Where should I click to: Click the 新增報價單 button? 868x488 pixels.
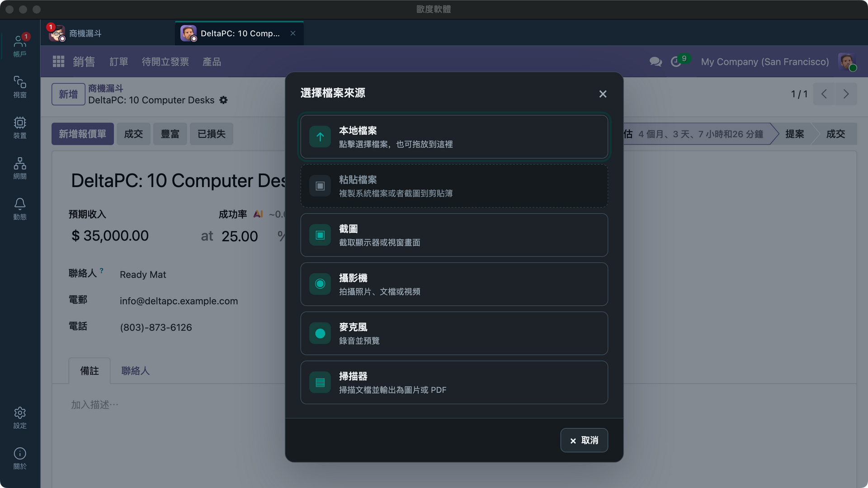click(x=83, y=134)
